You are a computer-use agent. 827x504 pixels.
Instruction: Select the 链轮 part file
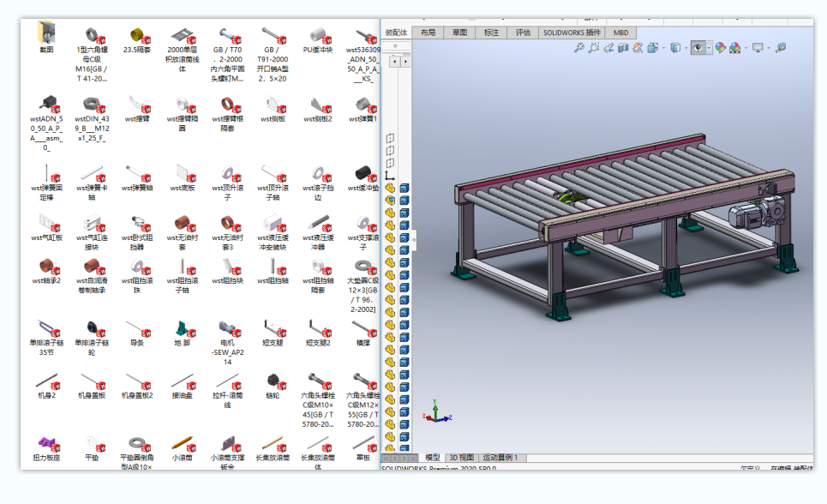(273, 386)
